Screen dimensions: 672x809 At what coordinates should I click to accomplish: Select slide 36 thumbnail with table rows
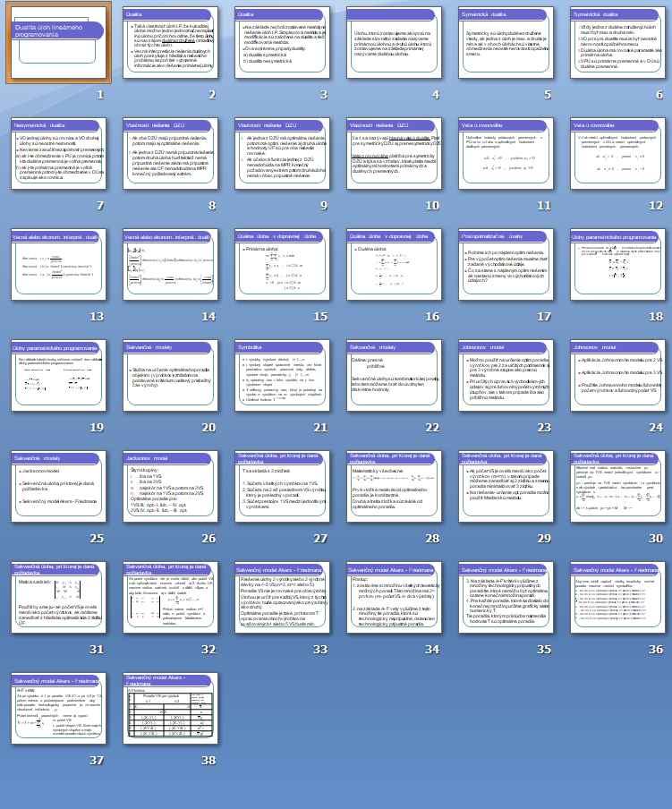click(617, 597)
